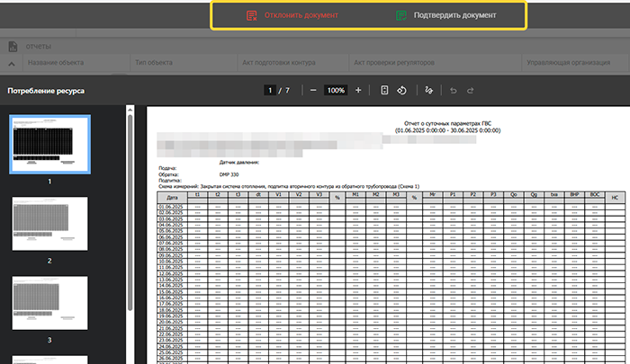
Task: Select the draw annotation tool
Action: [x=428, y=91]
